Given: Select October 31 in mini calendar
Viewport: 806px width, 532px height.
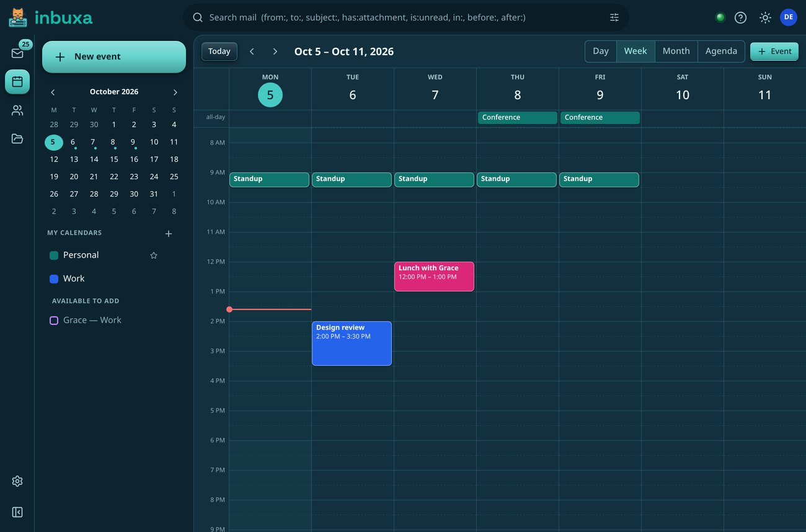Looking at the screenshot, I should [x=154, y=194].
